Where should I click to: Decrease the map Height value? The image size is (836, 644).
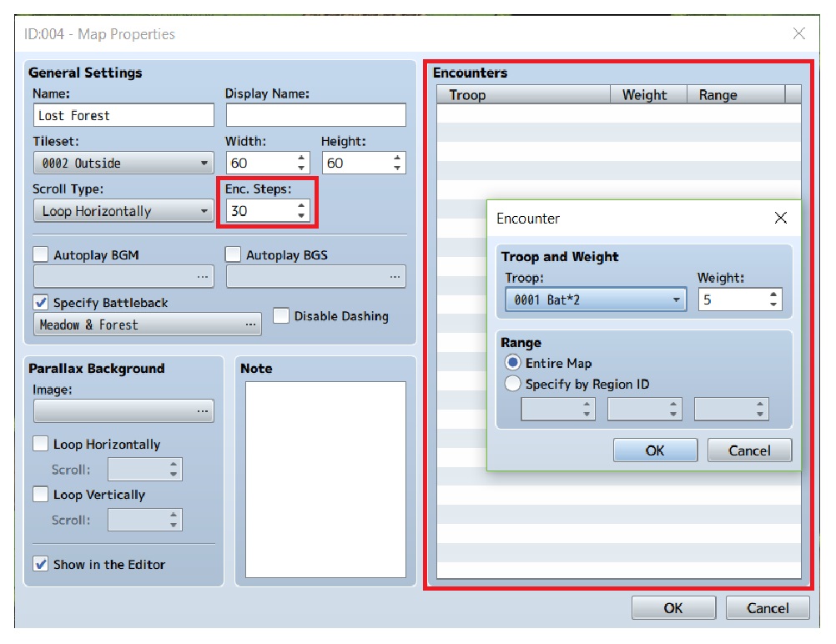[x=397, y=168]
